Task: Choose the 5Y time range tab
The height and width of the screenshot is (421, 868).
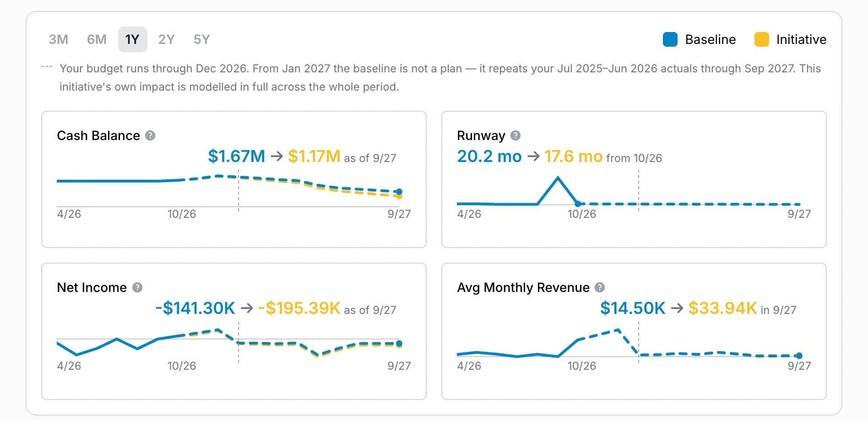Action: (x=202, y=39)
